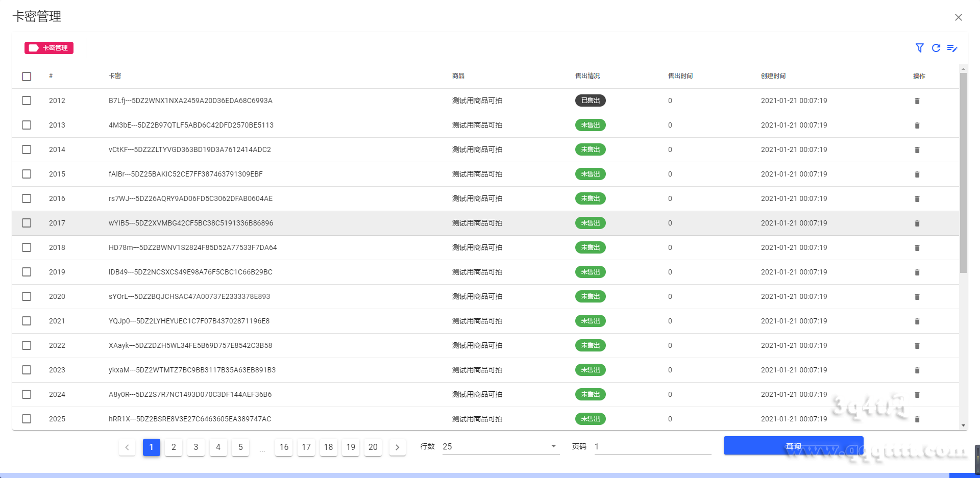The image size is (980, 478).
Task: Delete row 2014 with trash icon
Action: point(917,150)
